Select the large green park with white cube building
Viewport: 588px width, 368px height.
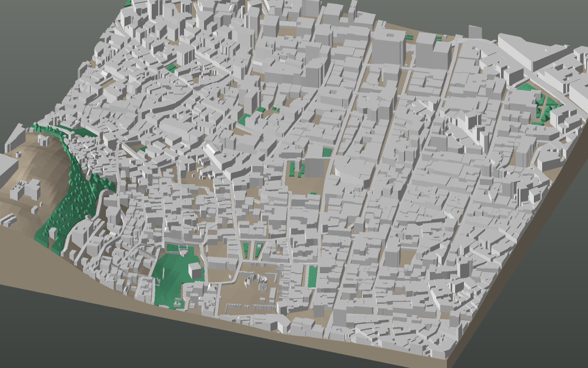(175, 276)
